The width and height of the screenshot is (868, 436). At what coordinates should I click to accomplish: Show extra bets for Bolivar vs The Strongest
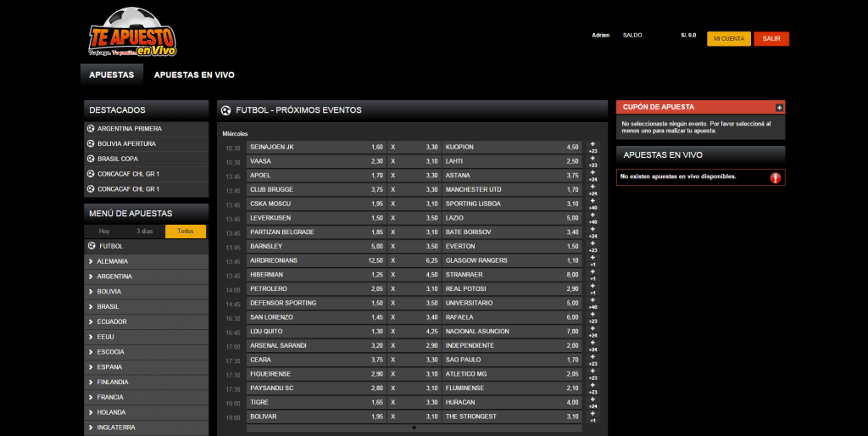pyautogui.click(x=593, y=417)
